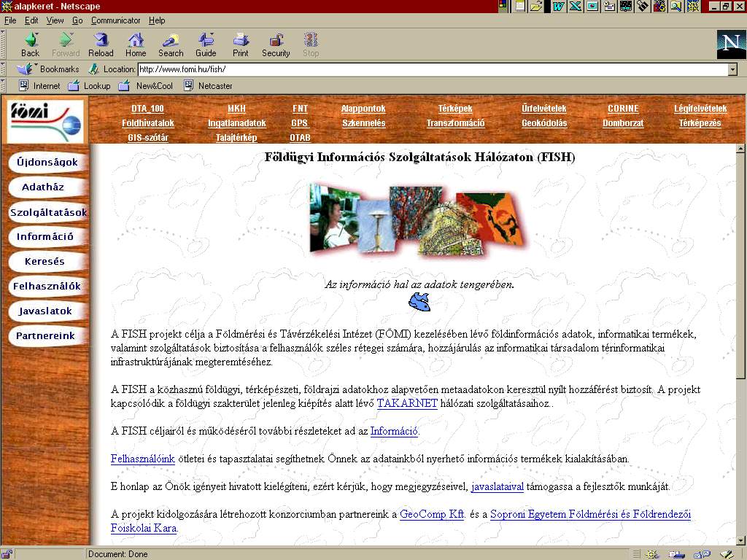Expand the Location URL history dropdown
The height and width of the screenshot is (560, 747).
(x=732, y=69)
